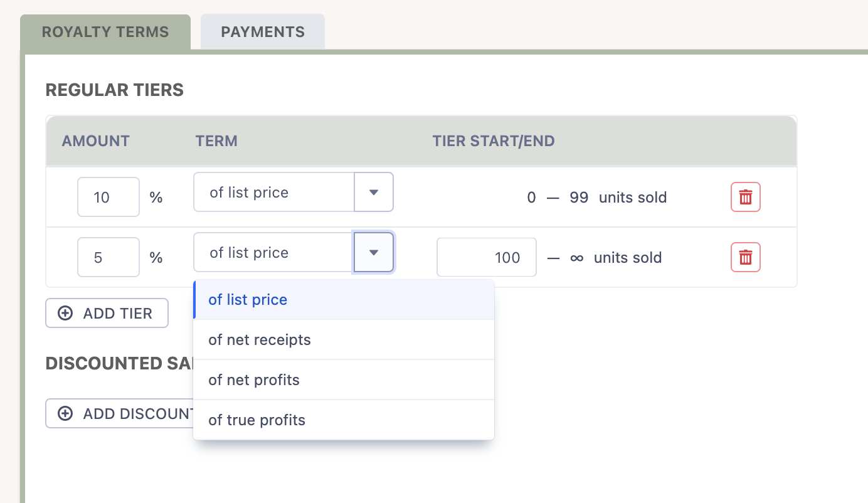Click the Amount column header
This screenshot has height=503, width=868.
[95, 141]
